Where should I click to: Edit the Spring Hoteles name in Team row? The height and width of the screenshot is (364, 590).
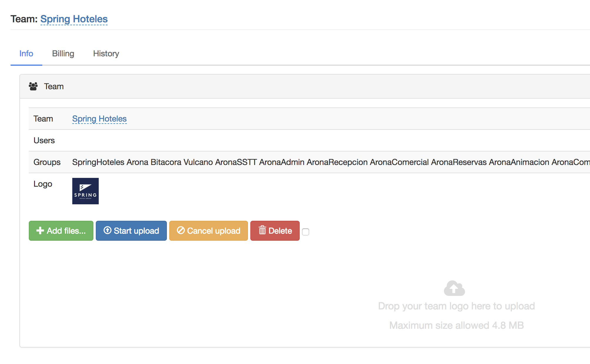[99, 119]
